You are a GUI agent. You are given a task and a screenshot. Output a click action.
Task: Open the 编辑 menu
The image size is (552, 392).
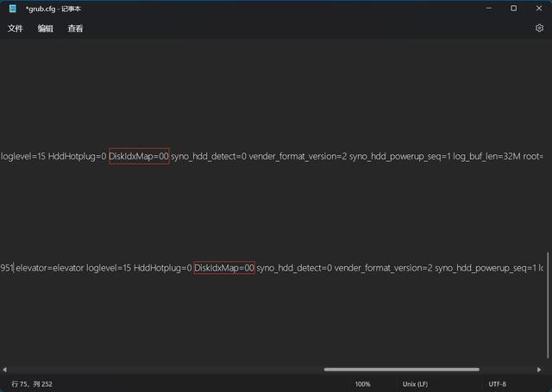tap(46, 28)
